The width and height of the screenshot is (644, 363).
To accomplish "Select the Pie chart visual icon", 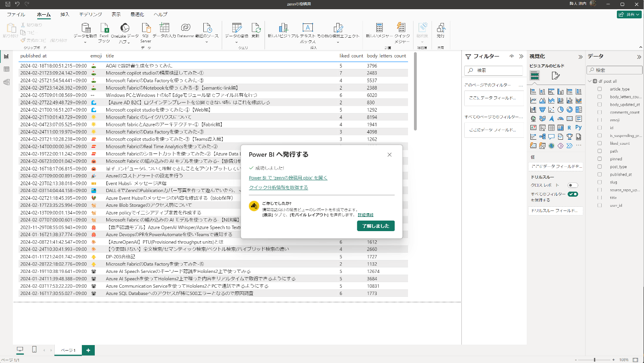I will [560, 109].
